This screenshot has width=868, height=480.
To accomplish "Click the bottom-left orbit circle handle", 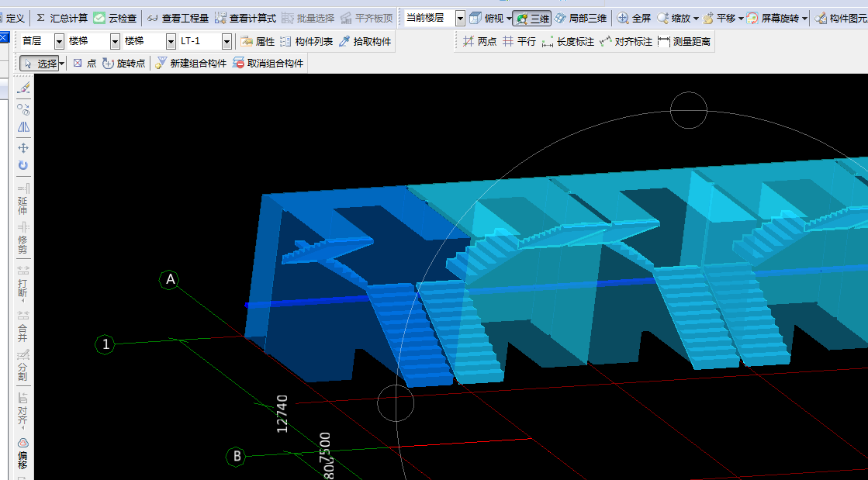I will point(396,403).
